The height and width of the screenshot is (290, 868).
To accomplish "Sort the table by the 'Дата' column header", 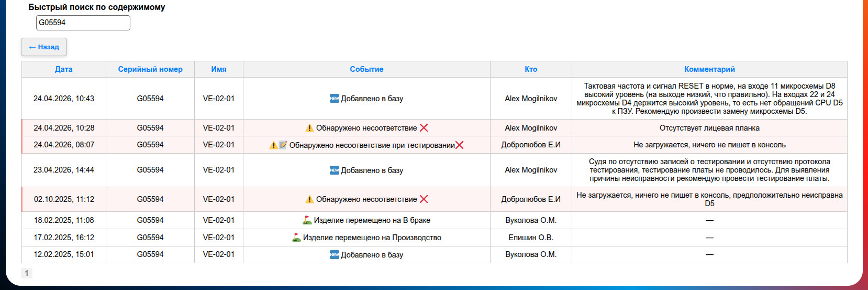I will (x=64, y=69).
